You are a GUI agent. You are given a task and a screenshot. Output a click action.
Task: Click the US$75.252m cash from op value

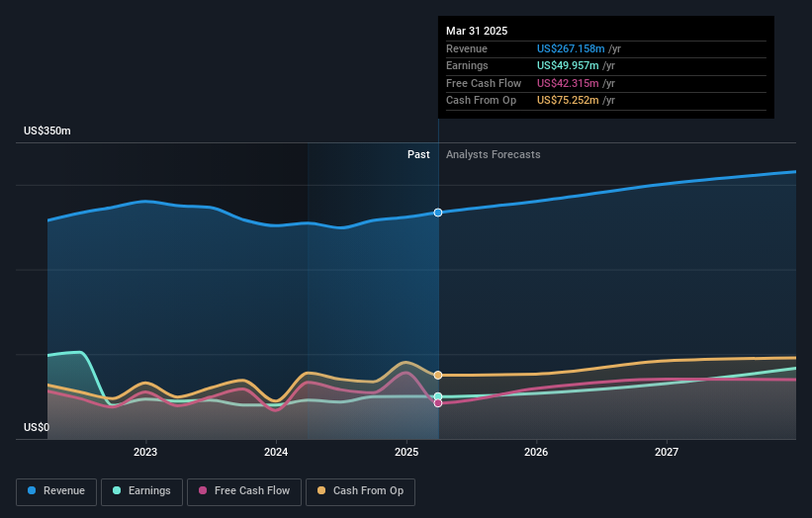pos(568,101)
